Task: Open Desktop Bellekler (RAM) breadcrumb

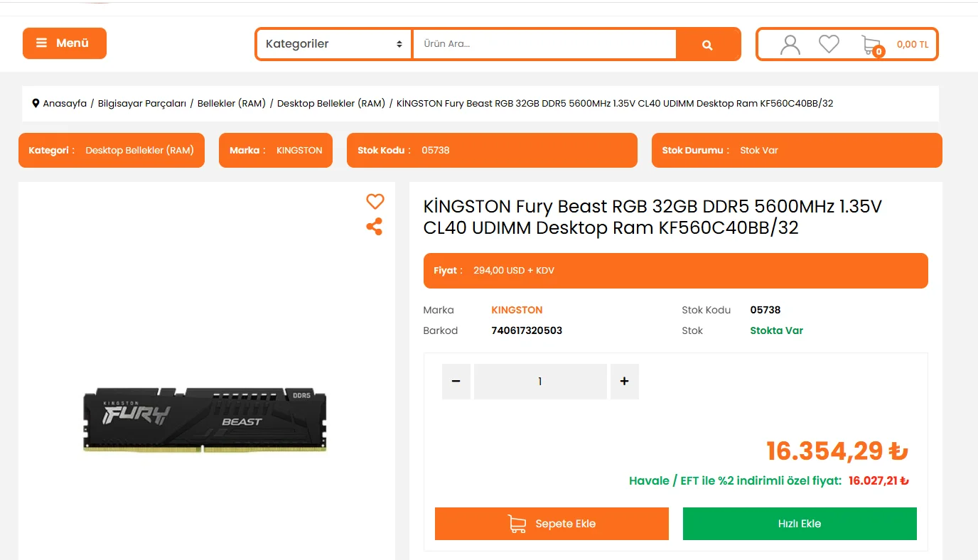Action: [x=331, y=104]
